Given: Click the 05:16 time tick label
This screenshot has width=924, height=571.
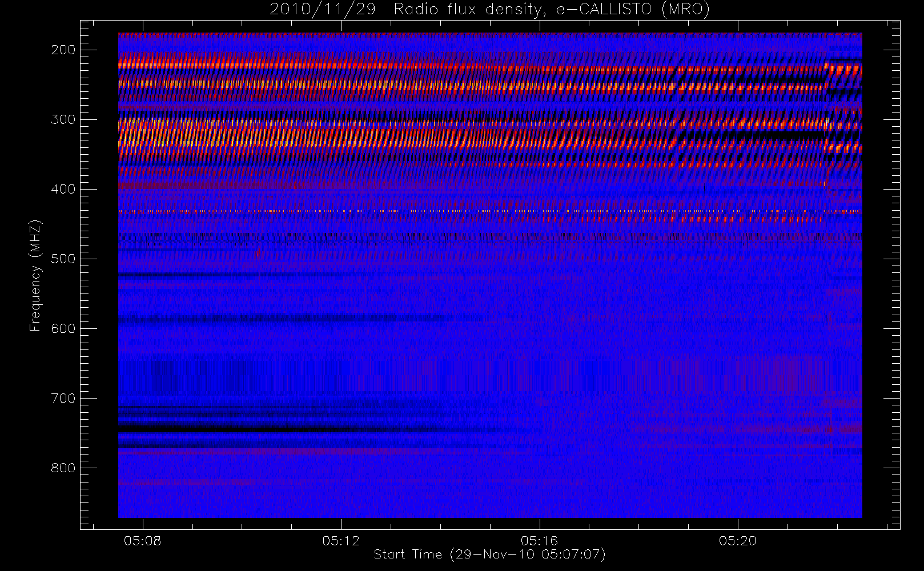Looking at the screenshot, I should [539, 541].
